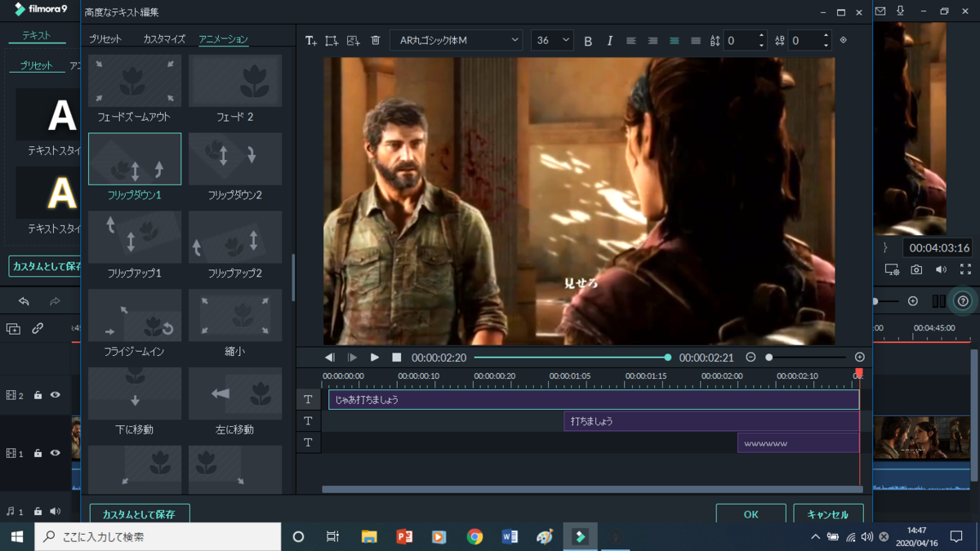Justify the text alignment

click(696, 41)
